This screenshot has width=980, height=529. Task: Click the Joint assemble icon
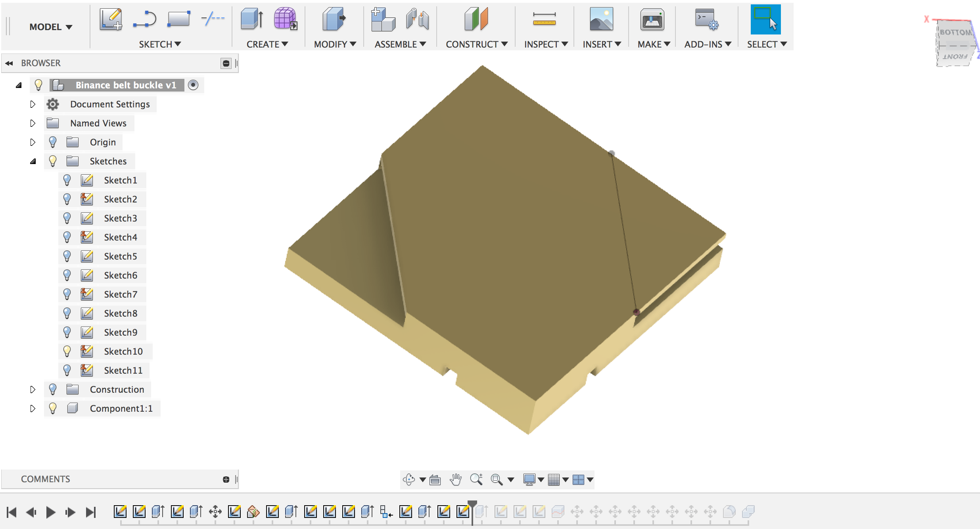coord(417,19)
